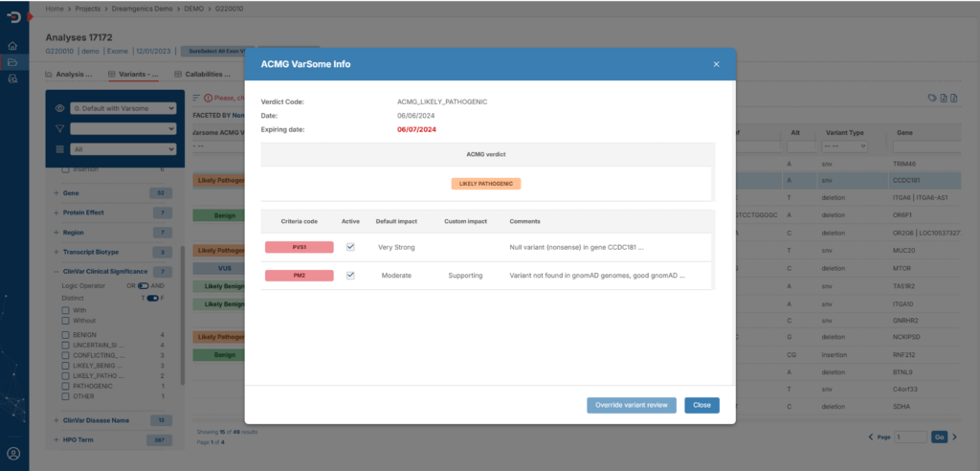Viewport: 980px width, 471px height.
Task: Switch to the Callabilities tab
Action: [x=202, y=74]
